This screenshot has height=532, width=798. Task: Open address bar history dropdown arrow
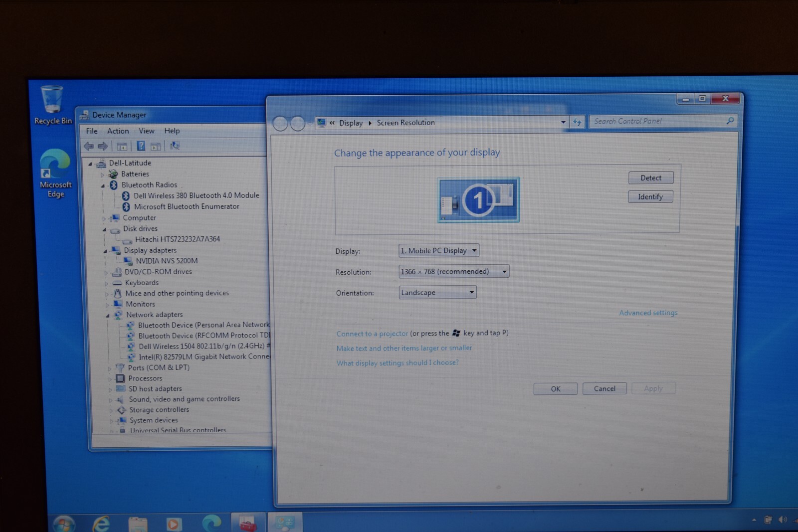point(563,122)
